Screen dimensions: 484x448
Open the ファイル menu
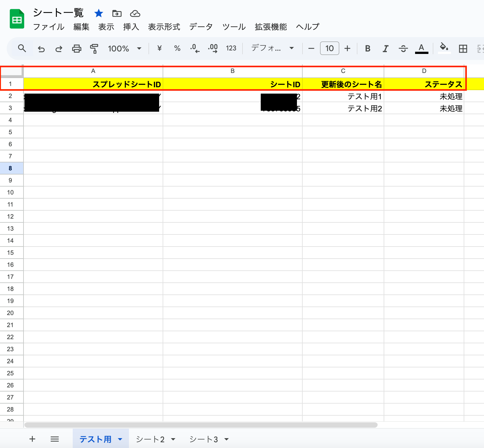tap(49, 27)
